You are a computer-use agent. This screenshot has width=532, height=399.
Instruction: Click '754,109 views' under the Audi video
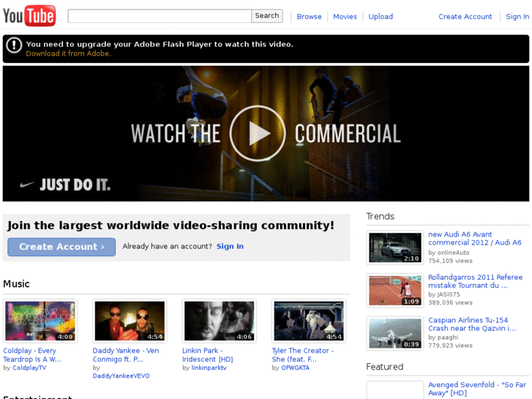pyautogui.click(x=450, y=261)
